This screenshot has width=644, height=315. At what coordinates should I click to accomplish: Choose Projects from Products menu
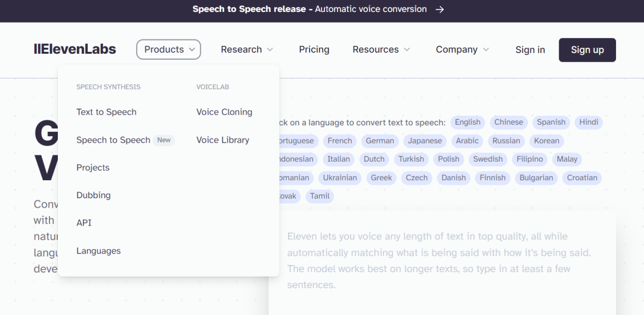[x=93, y=168]
